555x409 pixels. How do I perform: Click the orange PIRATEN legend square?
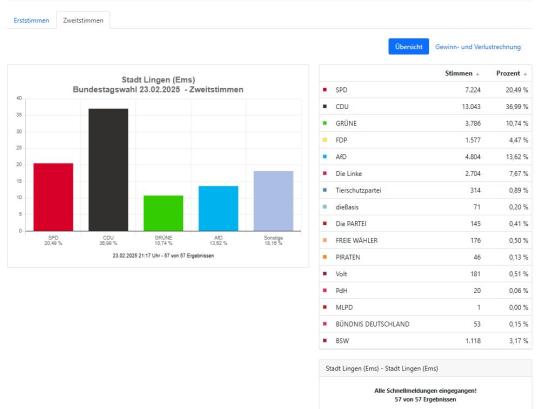325,257
